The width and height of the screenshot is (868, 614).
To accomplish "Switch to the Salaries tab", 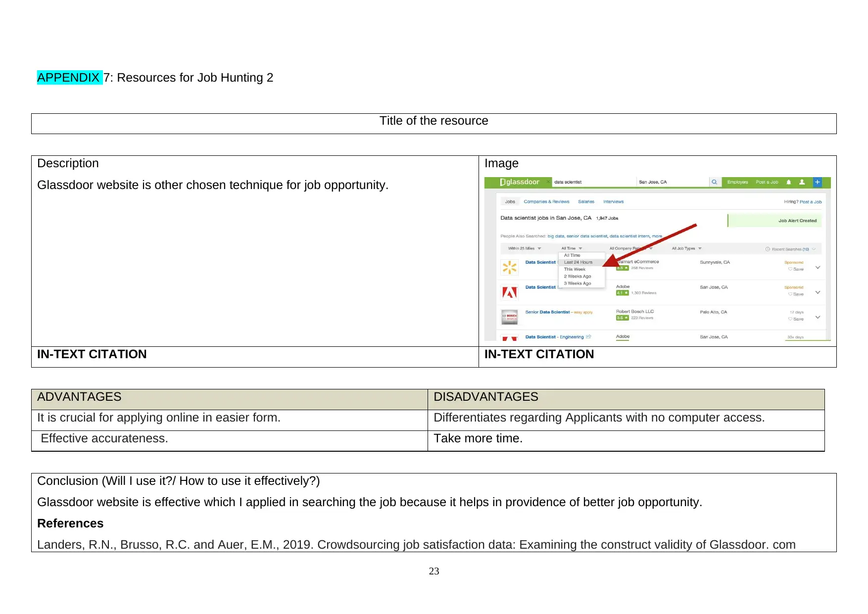I will coord(586,201).
